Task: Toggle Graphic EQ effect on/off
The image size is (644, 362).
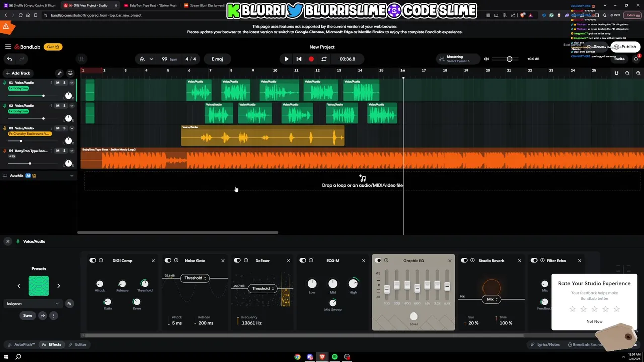Action: 378,260
